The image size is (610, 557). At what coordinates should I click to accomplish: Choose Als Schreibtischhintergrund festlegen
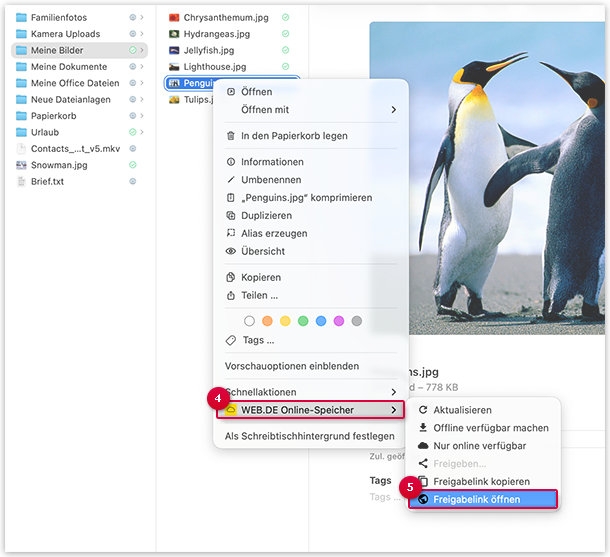311,436
